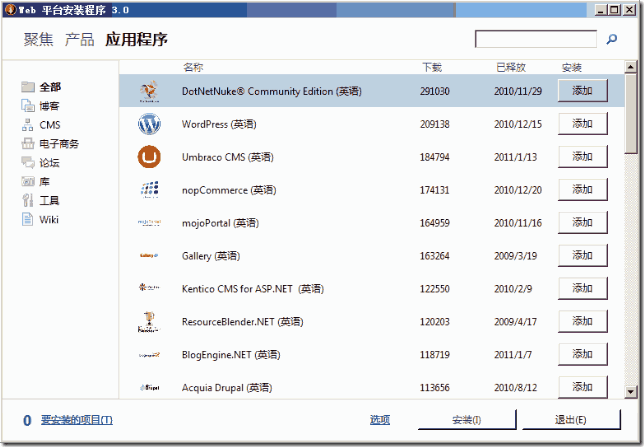Image resolution: width=644 pixels, height=447 pixels.
Task: Select the WordPress (英语) row name
Action: point(219,124)
